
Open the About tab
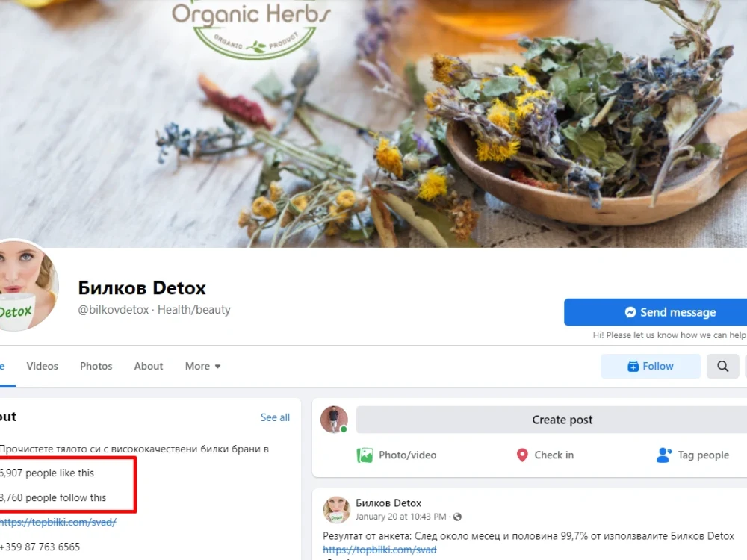coord(148,366)
